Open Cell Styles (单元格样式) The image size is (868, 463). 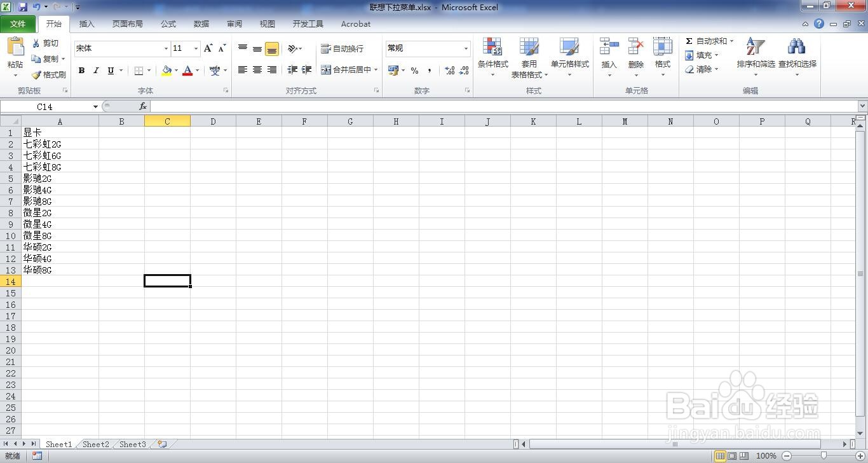tap(569, 57)
